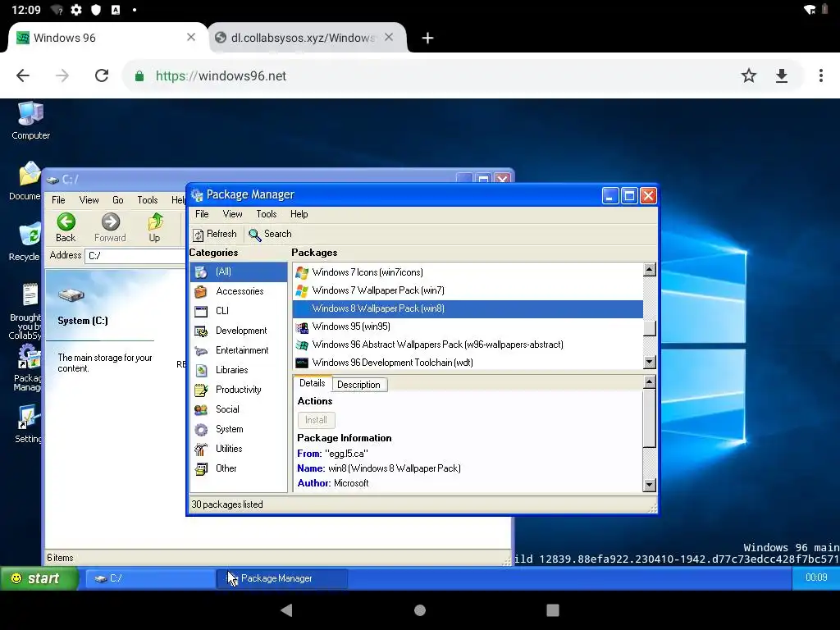Open the File menu in C:/ window

[x=58, y=200]
